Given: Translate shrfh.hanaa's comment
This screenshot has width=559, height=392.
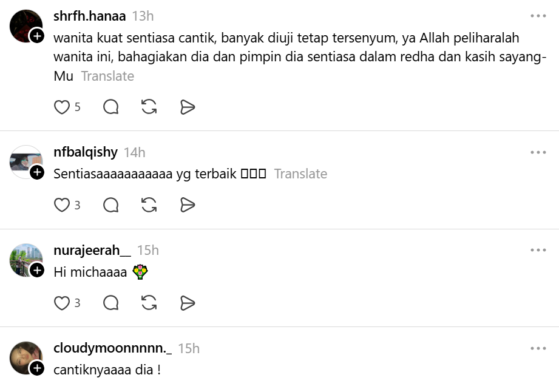Looking at the screenshot, I should [x=107, y=76].
